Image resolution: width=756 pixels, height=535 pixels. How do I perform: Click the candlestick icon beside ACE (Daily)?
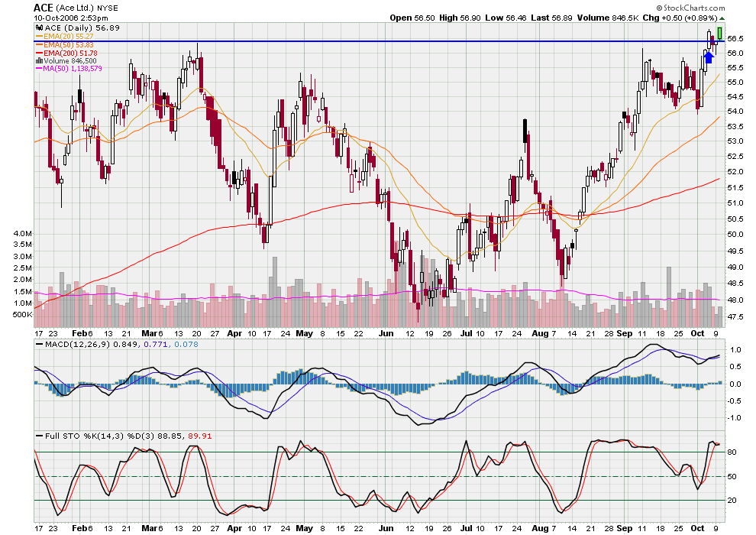(39, 28)
